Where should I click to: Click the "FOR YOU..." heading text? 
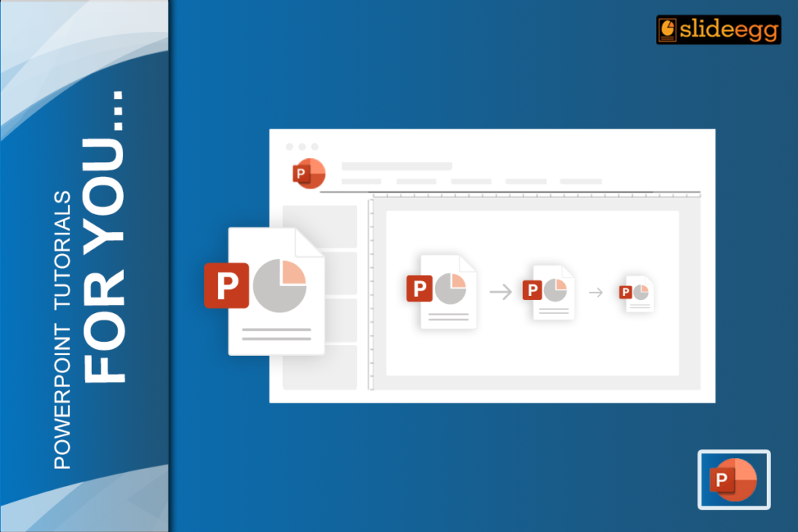click(x=104, y=237)
